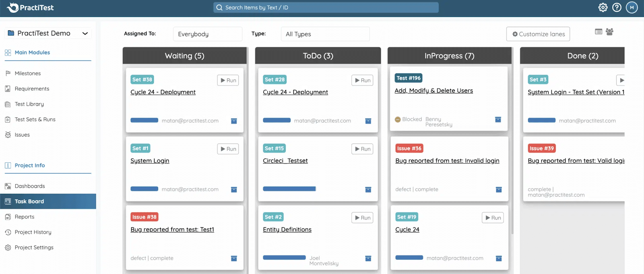This screenshot has height=274, width=644.
Task: Open Add, Modify & Delete Users link
Action: (434, 91)
